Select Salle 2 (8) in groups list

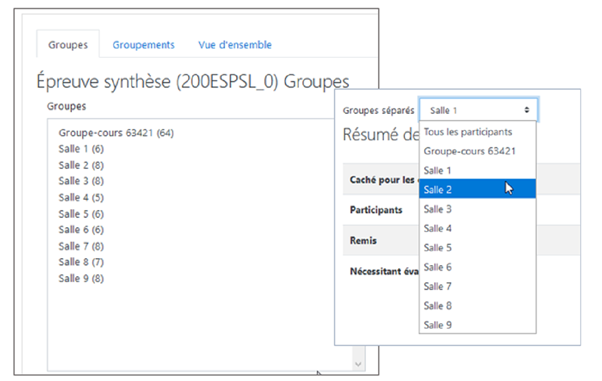pyautogui.click(x=81, y=165)
